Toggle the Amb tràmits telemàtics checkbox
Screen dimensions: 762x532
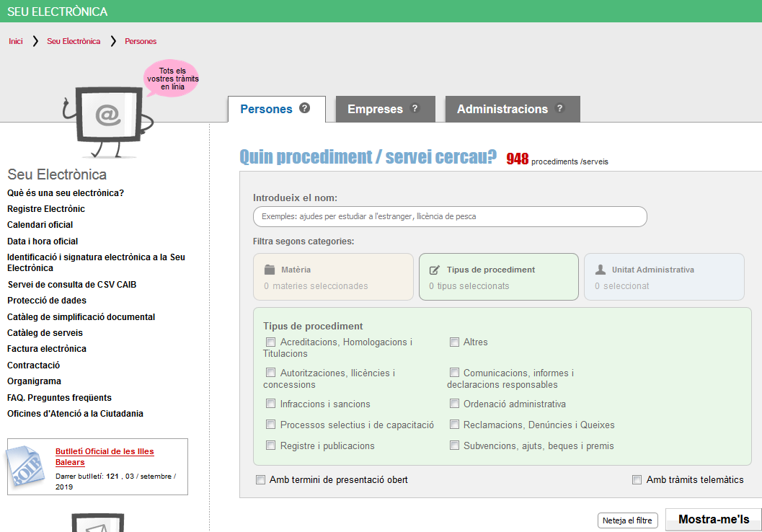pos(637,480)
